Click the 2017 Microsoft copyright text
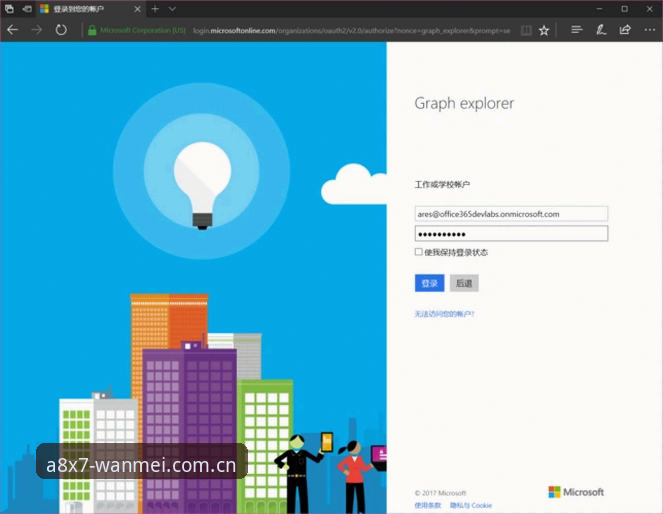663x514 pixels. 440,493
